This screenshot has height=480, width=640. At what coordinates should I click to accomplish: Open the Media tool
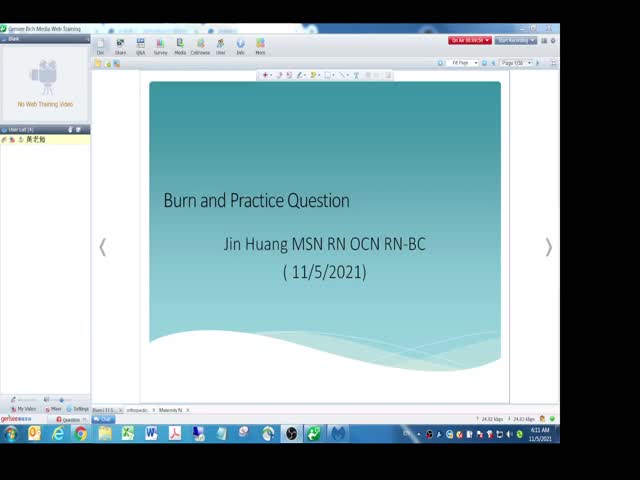point(180,46)
